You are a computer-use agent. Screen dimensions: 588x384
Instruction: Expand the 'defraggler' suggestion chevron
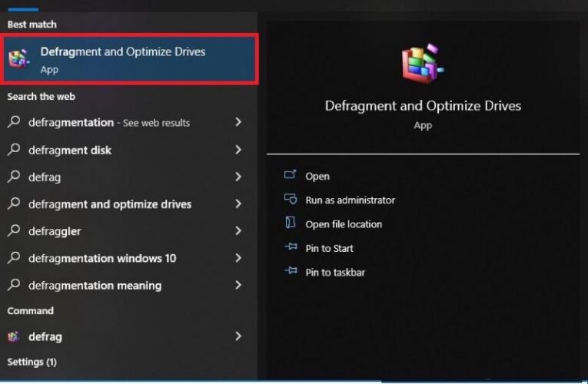(x=238, y=230)
